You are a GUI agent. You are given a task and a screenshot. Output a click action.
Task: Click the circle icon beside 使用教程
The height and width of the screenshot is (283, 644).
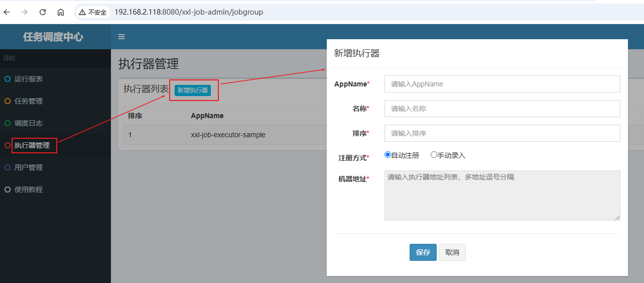point(8,190)
